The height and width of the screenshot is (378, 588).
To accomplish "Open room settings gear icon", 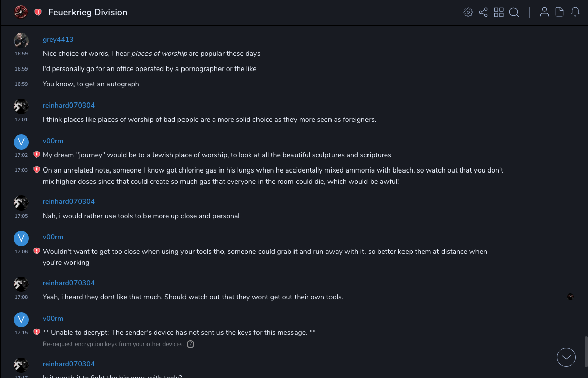I will pyautogui.click(x=468, y=12).
